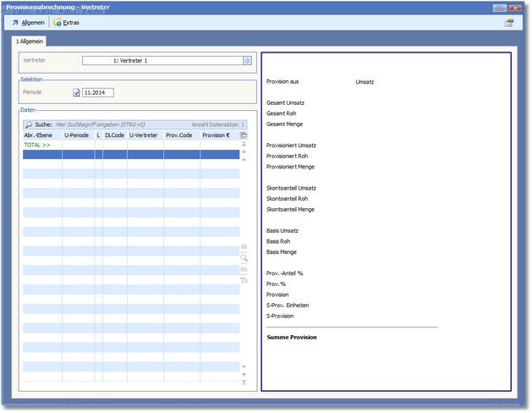The width and height of the screenshot is (532, 413).
Task: Click the toolbar icon at far right
Action: coord(509,23)
